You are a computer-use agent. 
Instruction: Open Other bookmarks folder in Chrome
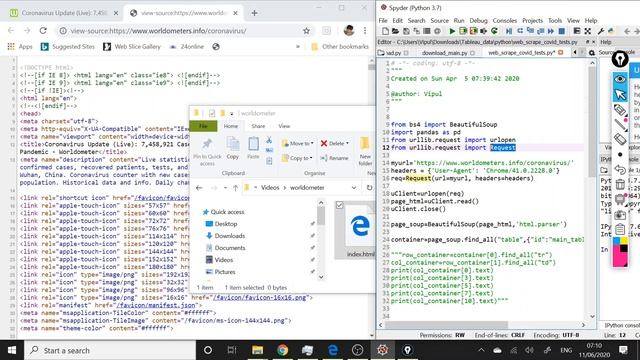(340, 47)
